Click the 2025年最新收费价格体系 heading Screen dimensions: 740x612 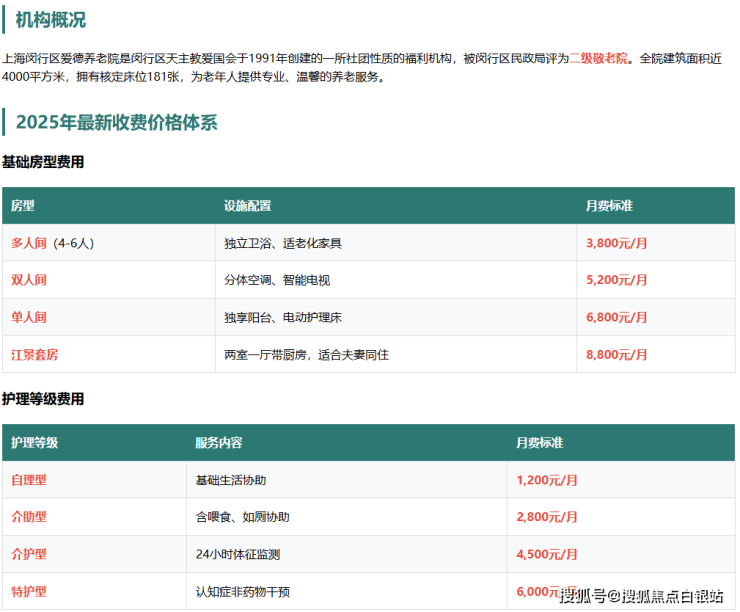(x=116, y=123)
